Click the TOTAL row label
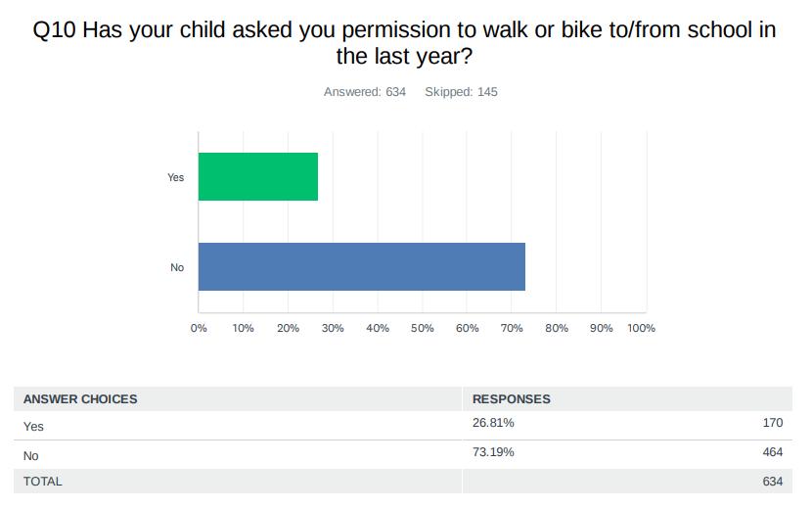Image resolution: width=812 pixels, height=509 pixels. pyautogui.click(x=43, y=482)
